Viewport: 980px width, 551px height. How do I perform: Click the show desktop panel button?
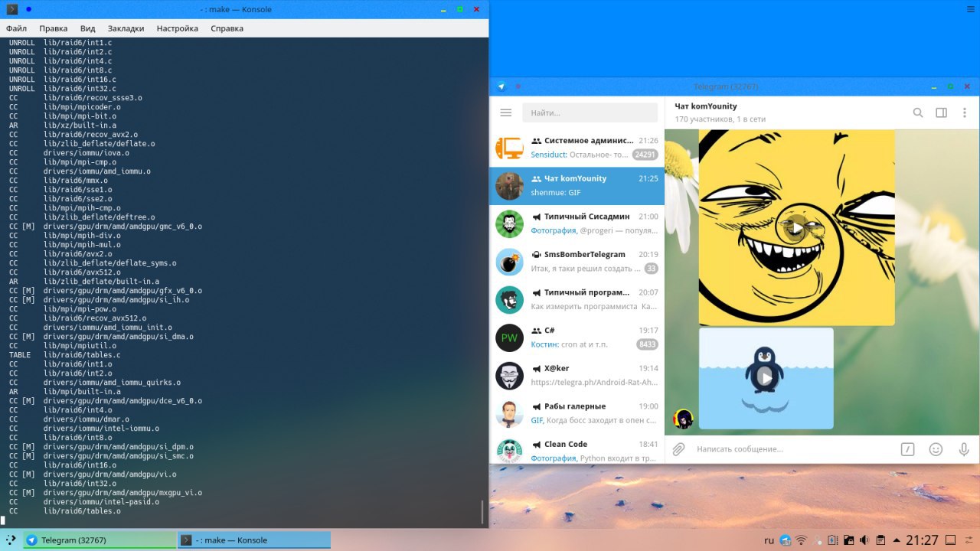coord(952,540)
